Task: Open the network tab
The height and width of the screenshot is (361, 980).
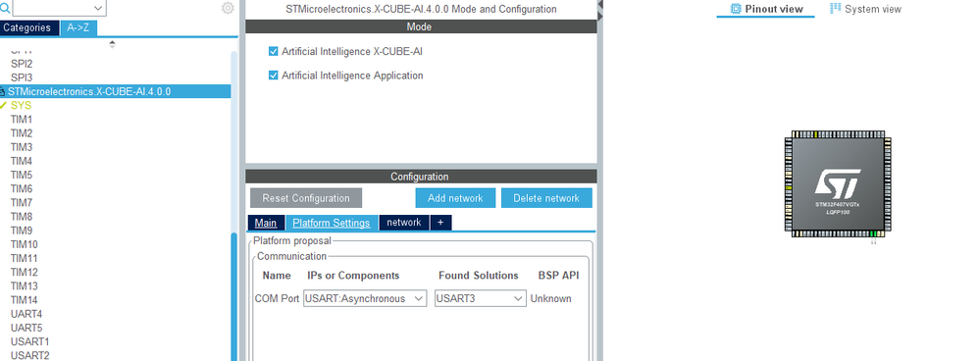Action: tap(404, 223)
